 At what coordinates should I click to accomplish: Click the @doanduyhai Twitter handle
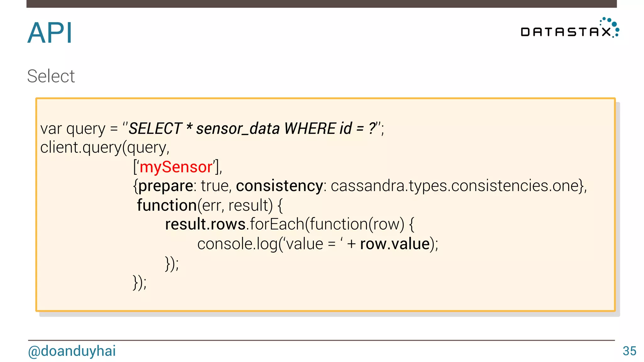72,351
